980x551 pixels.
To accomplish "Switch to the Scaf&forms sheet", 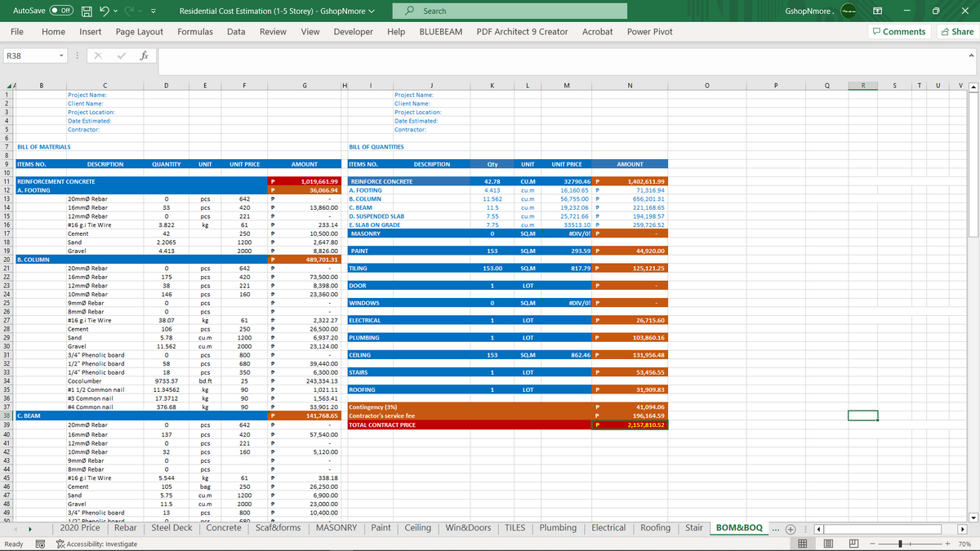I will pyautogui.click(x=278, y=528).
